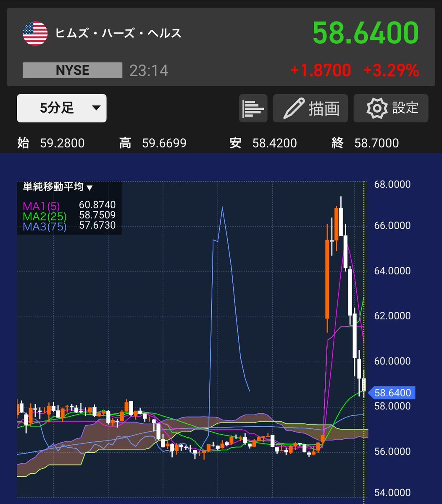This screenshot has width=442, height=504.
Task: Tap stock name ヒムズ・ハーズ・ヘルス
Action: pos(118,33)
